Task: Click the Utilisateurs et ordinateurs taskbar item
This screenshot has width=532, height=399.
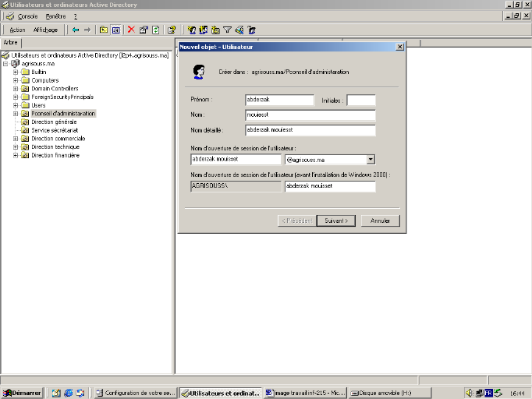Action: click(221, 393)
